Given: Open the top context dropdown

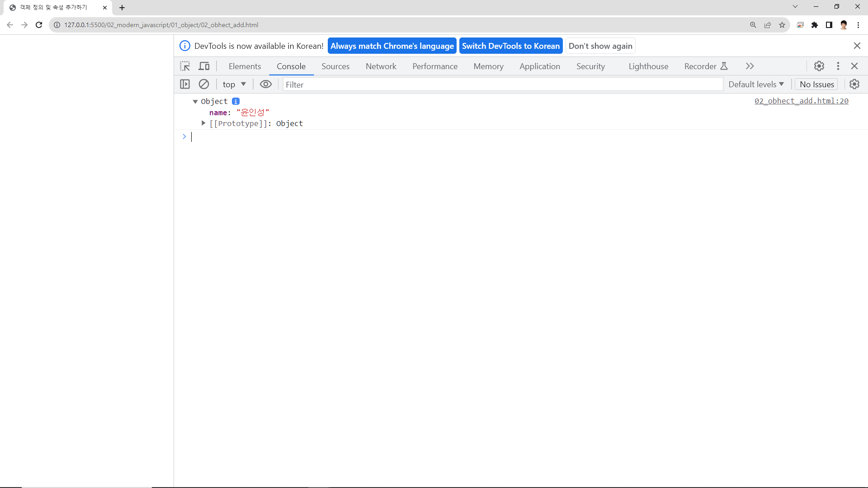Looking at the screenshot, I should click(x=234, y=84).
